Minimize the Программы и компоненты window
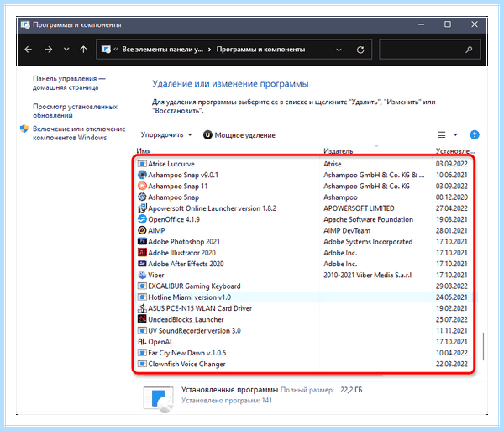504x431 pixels. 421,24
